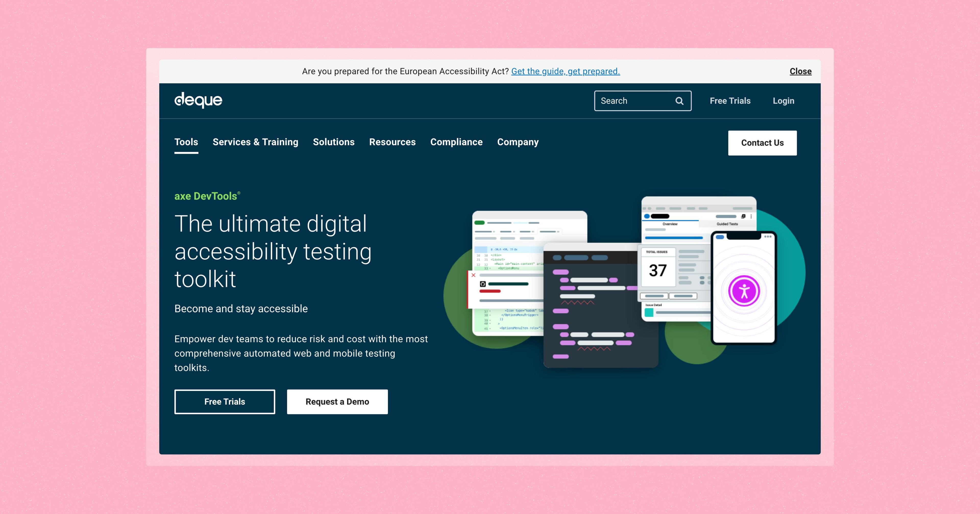Open the Company menu
The width and height of the screenshot is (980, 514).
point(518,142)
